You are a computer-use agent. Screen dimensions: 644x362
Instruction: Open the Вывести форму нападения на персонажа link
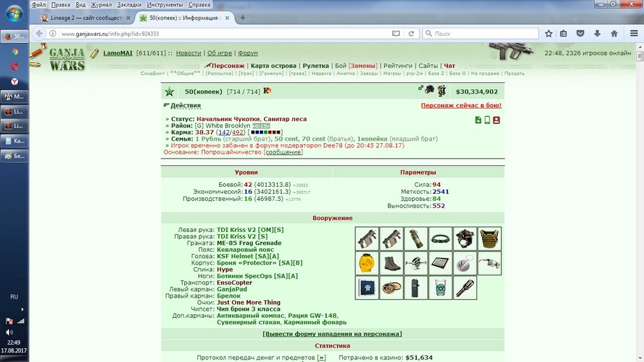(x=332, y=334)
